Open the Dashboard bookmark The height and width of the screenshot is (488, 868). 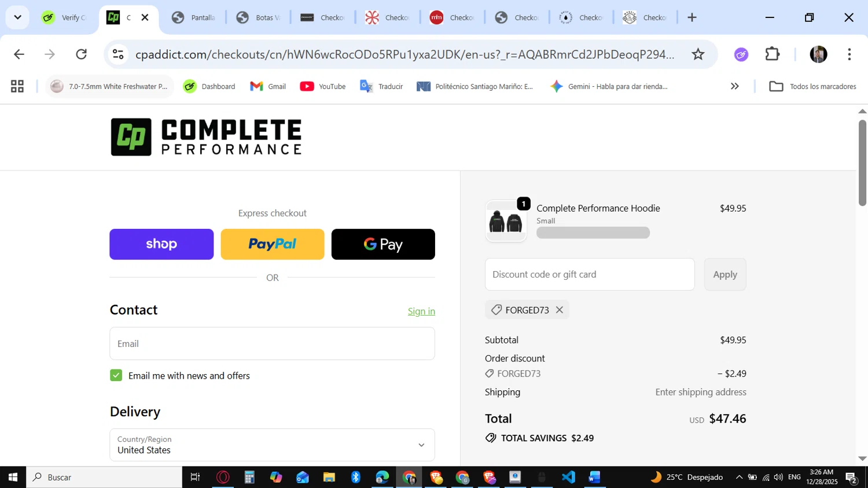pyautogui.click(x=209, y=87)
